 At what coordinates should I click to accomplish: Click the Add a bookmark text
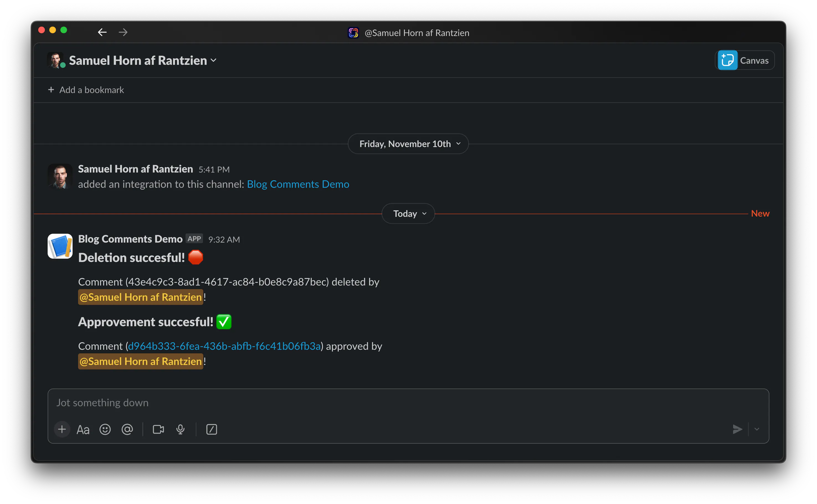click(x=92, y=90)
